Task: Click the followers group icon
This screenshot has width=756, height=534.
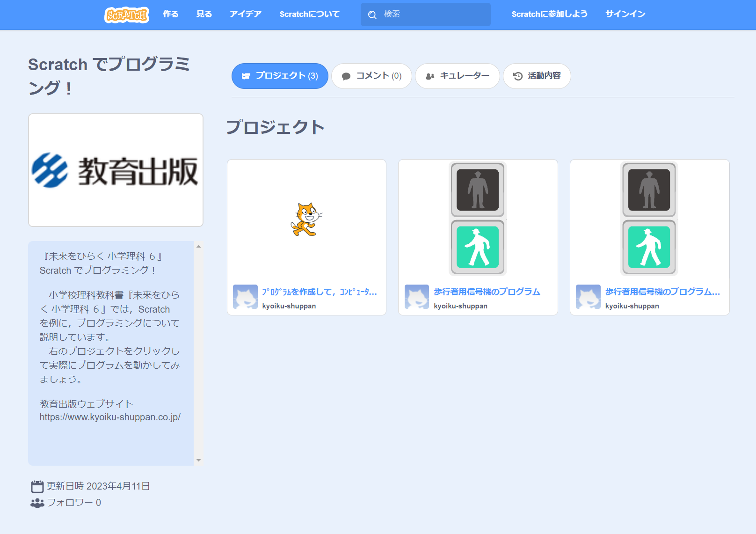Action: (x=37, y=503)
